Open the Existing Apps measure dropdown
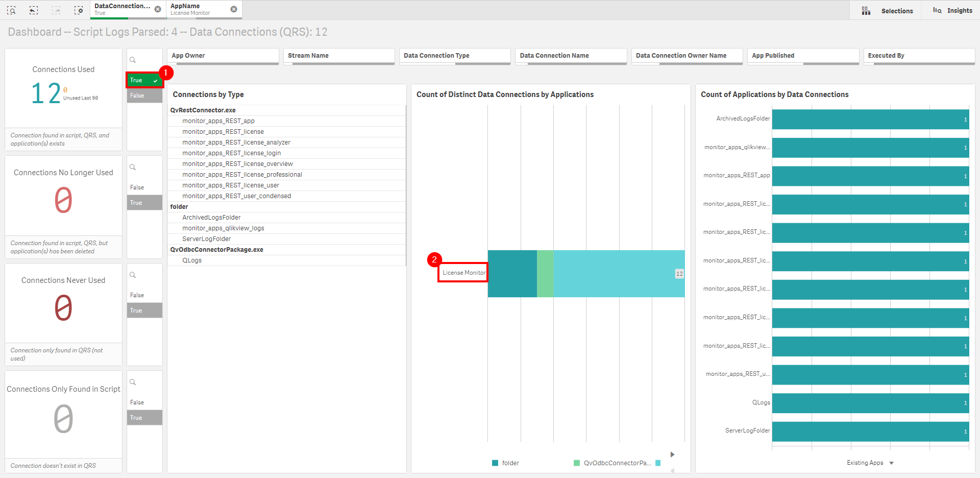Image resolution: width=980 pixels, height=478 pixels. click(891, 463)
